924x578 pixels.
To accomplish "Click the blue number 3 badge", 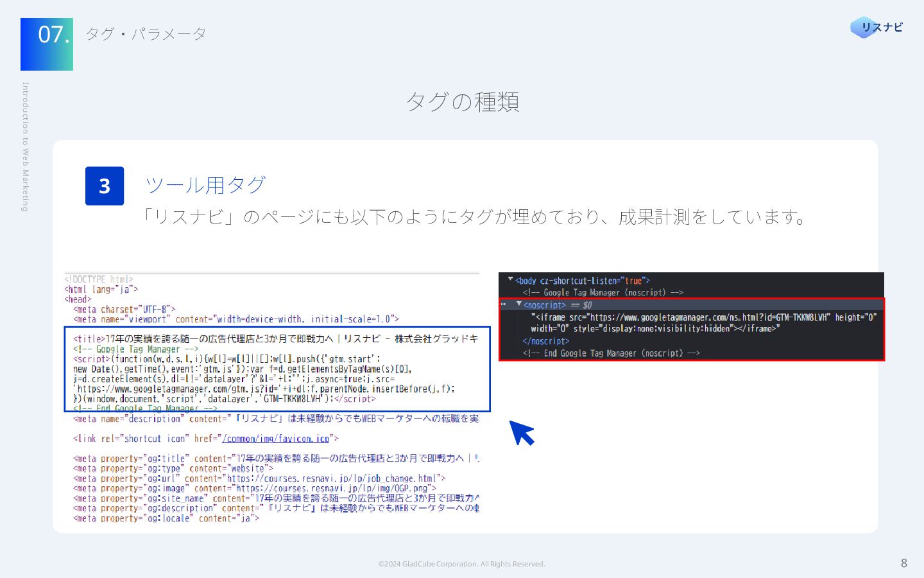I will click(x=105, y=186).
